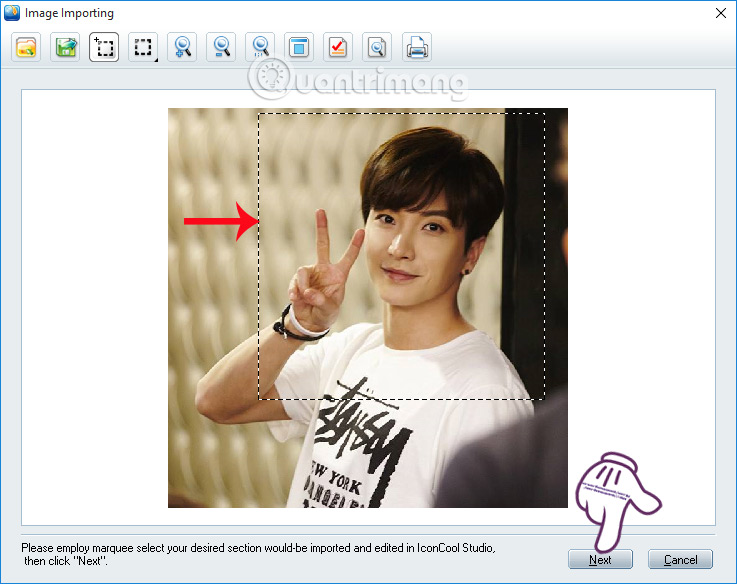Click the Cancel button
737x584 pixels.
(680, 560)
